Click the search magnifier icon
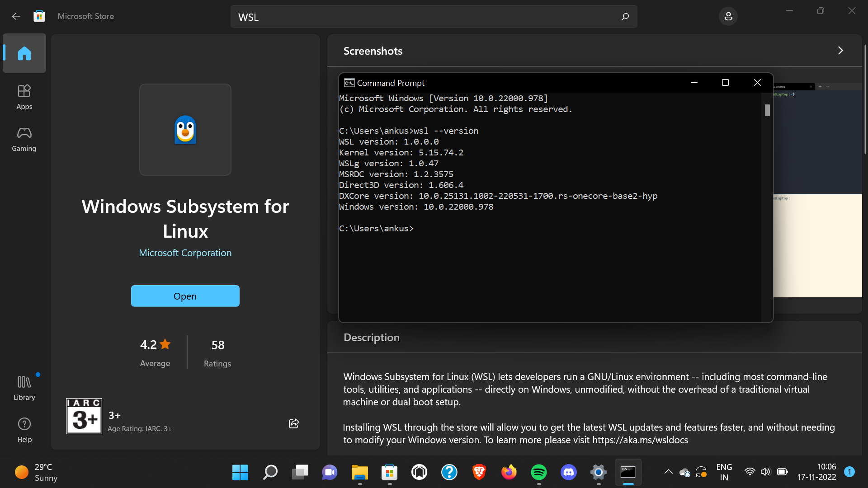Image resolution: width=868 pixels, height=488 pixels. (625, 17)
